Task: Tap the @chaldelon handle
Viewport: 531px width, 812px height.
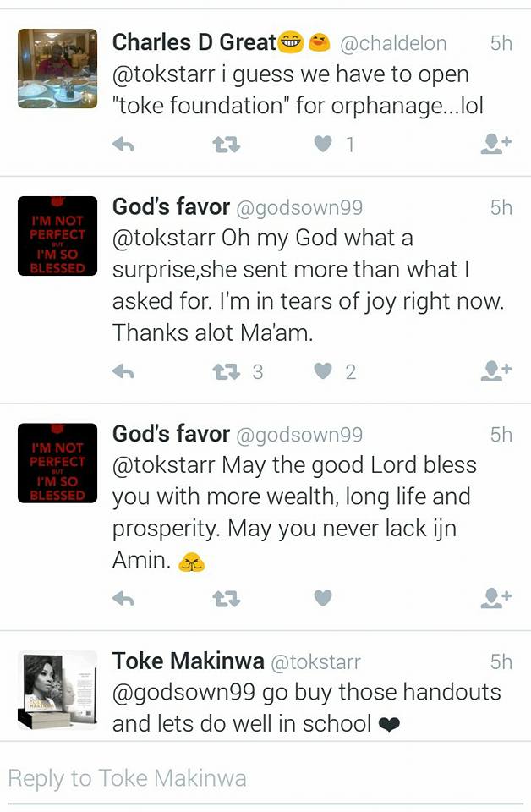Action: (x=393, y=42)
